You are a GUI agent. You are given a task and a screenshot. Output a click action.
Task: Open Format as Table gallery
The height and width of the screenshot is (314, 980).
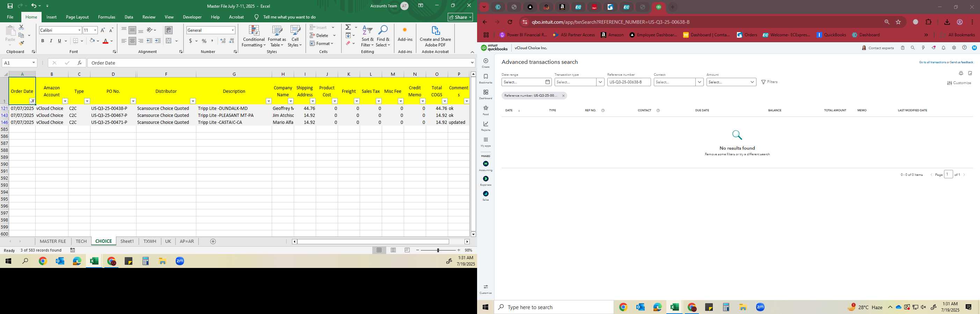(277, 37)
